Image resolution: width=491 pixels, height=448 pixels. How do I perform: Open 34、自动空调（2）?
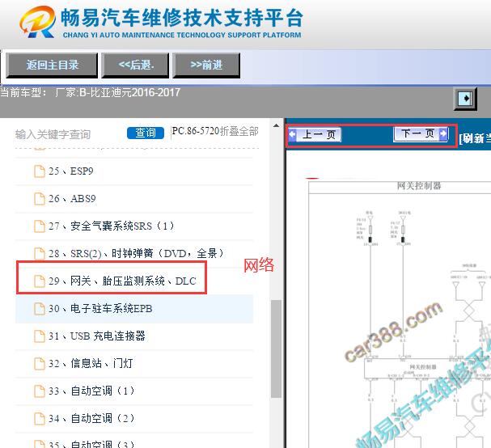[x=91, y=418]
